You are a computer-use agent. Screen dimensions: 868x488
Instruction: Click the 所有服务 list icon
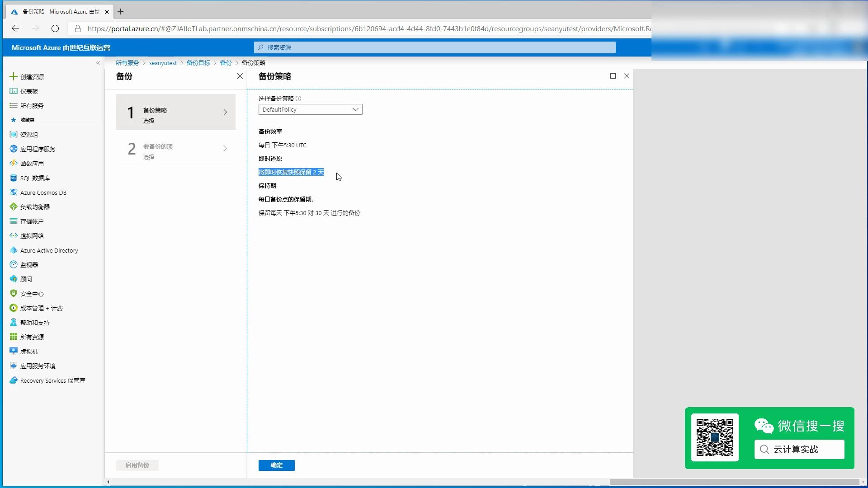pos(14,105)
